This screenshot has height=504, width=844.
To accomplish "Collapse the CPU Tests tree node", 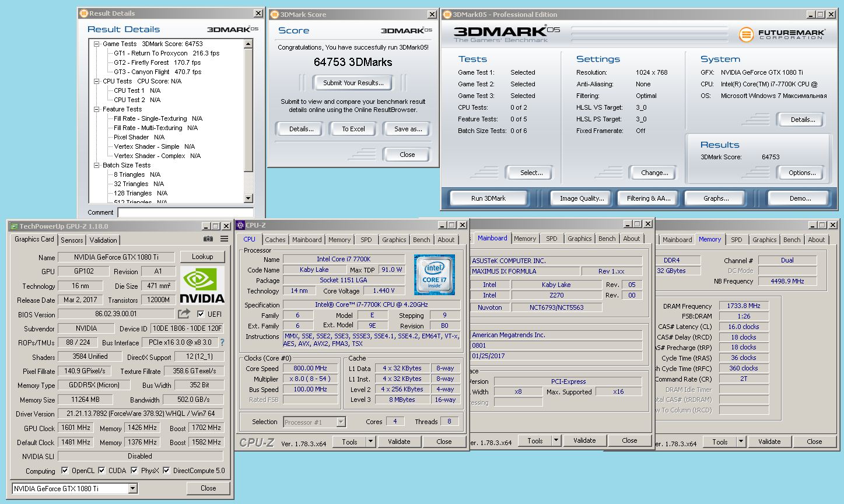I will 97,81.
